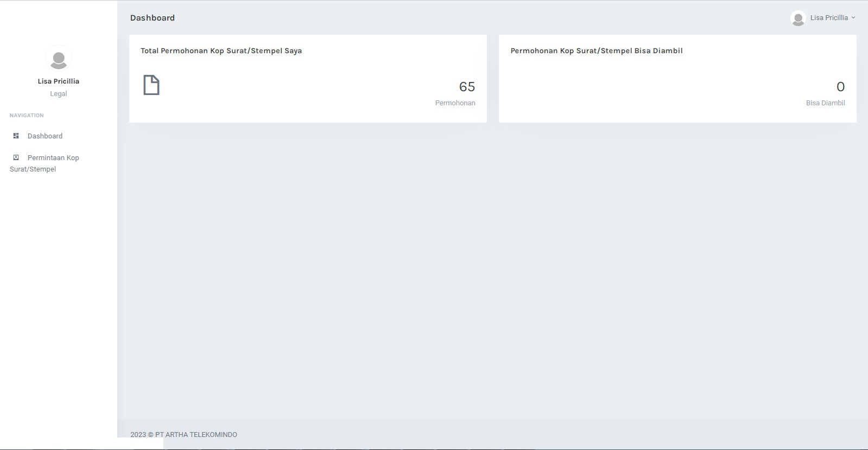
Task: Click the Total Permohonan Kop Surat/Stempel Saya title
Action: 221,51
